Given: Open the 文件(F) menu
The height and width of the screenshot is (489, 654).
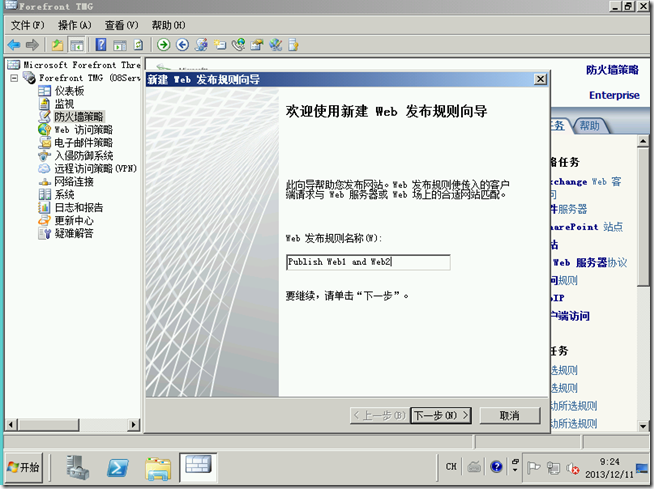Looking at the screenshot, I should (27, 25).
